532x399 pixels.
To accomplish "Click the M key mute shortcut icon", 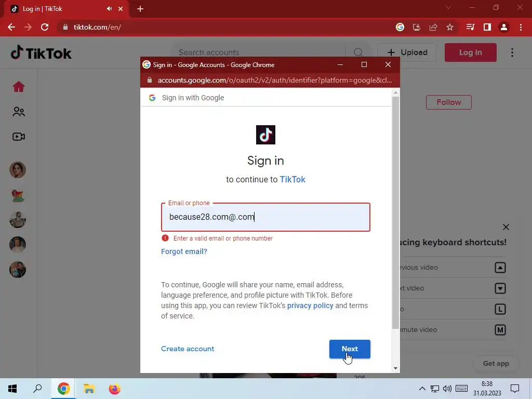I will (x=500, y=330).
